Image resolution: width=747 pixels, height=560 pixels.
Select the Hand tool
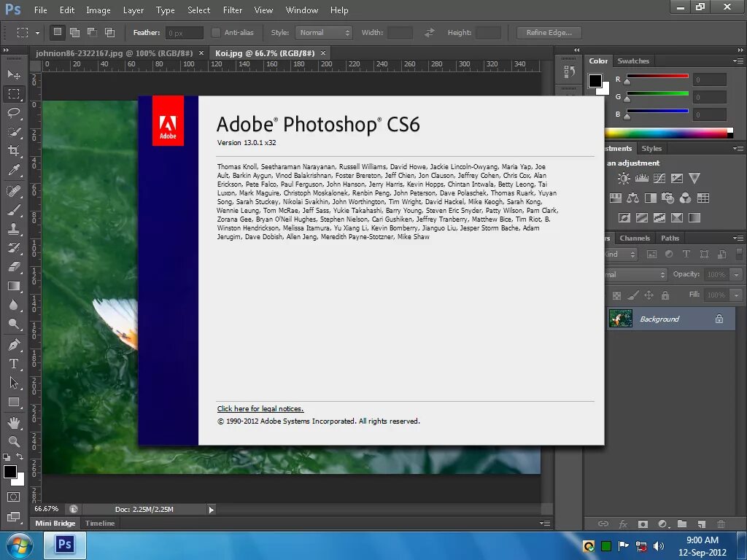(x=14, y=422)
